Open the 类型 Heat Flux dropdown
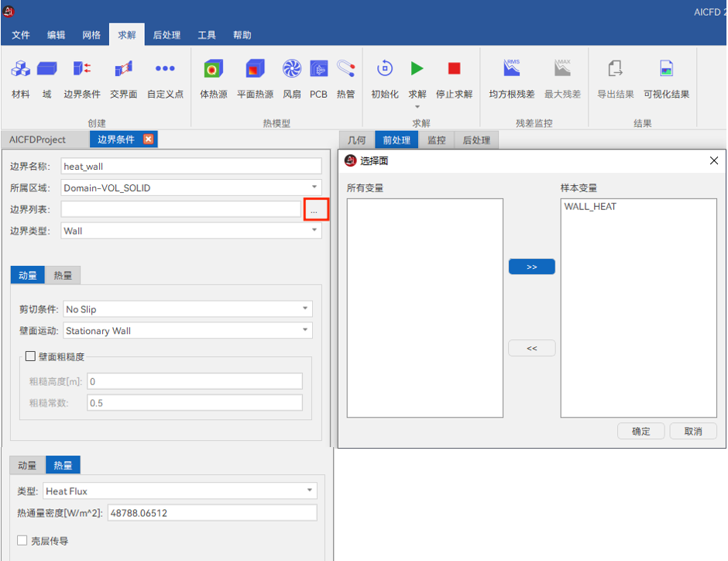Viewport: 728px width, 561px height. click(310, 490)
